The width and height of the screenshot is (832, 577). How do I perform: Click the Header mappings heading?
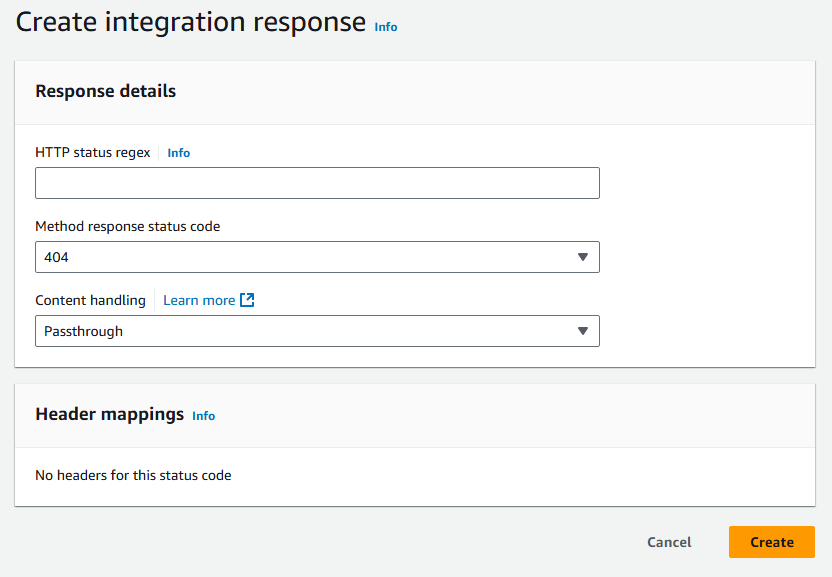(x=109, y=414)
